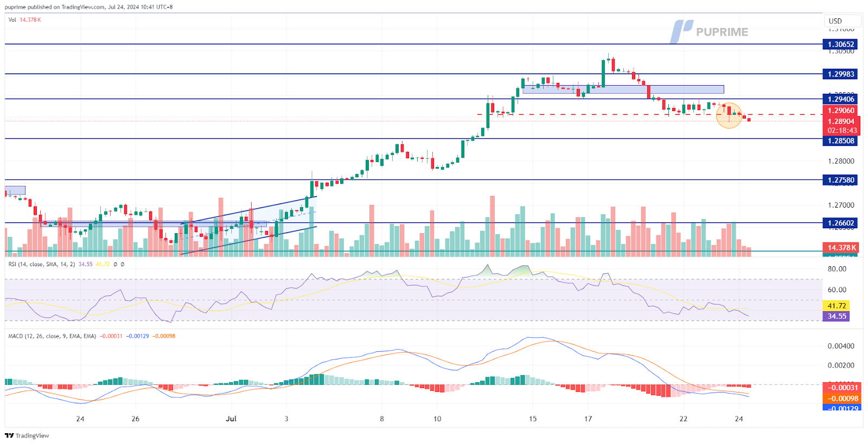Click the 3 date label on time axis
Screen dimensions: 868x444
286,419
